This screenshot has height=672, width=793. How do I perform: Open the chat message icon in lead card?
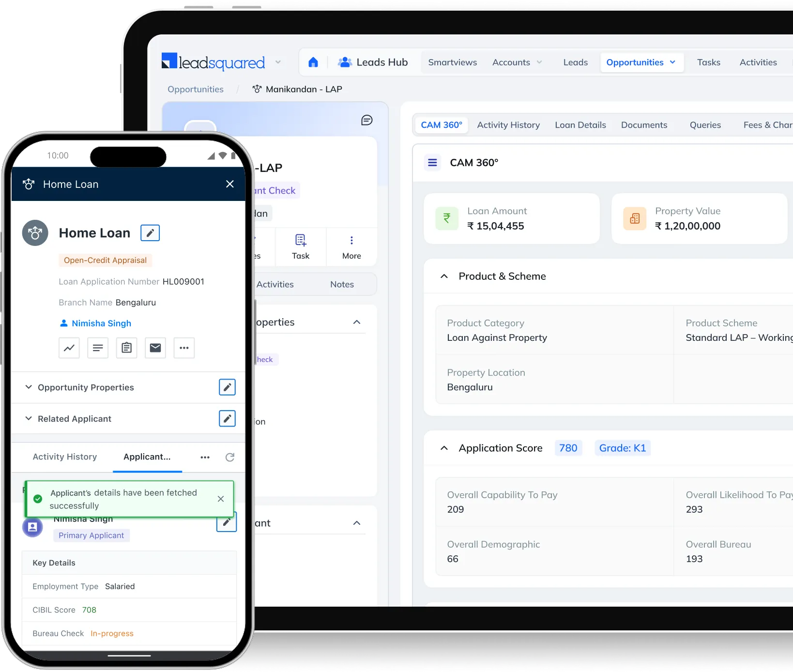[x=366, y=120]
